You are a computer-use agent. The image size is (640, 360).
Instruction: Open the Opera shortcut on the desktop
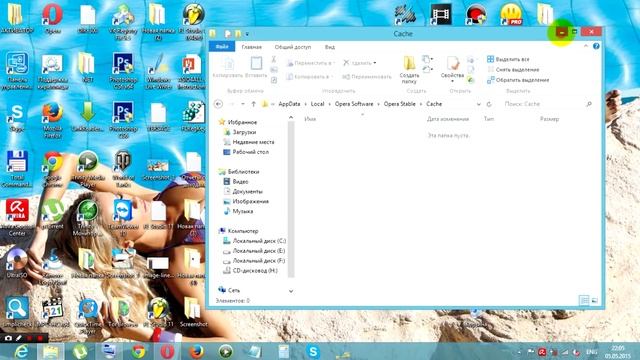52,18
